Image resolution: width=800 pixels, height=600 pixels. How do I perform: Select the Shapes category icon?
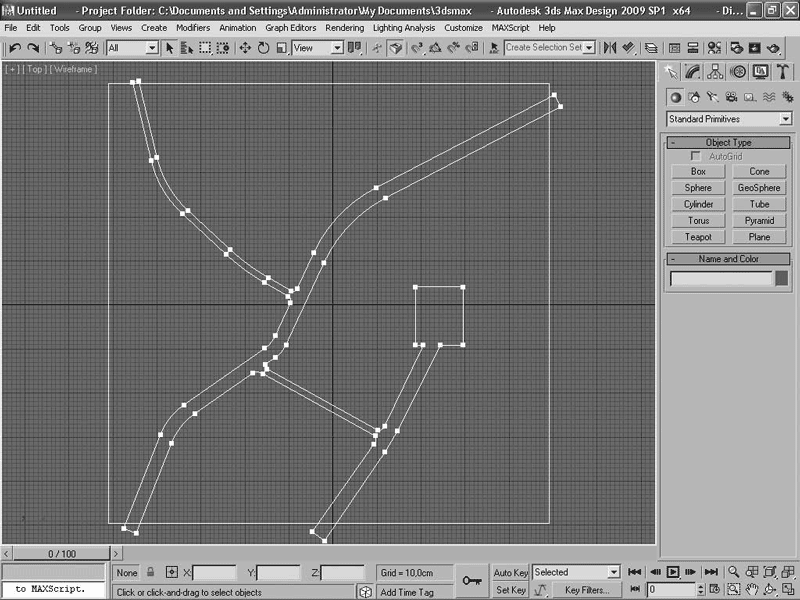click(x=694, y=97)
